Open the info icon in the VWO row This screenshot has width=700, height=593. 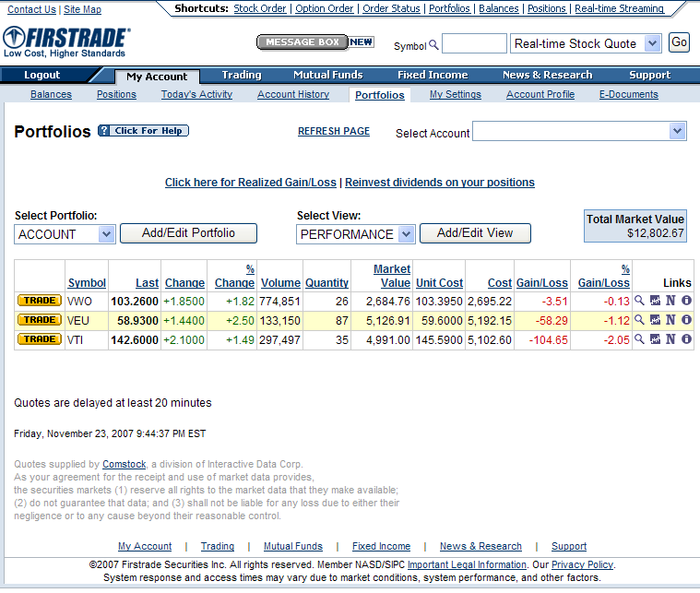pos(686,301)
